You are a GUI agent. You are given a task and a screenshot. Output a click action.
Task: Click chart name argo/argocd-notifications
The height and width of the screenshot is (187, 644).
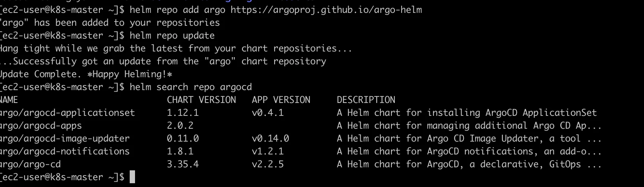[x=65, y=151]
